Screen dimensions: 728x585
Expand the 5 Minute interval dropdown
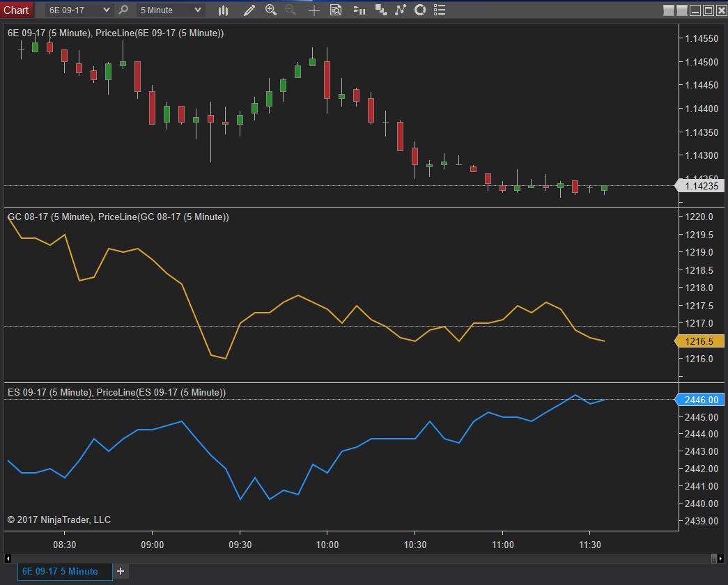coord(197,10)
